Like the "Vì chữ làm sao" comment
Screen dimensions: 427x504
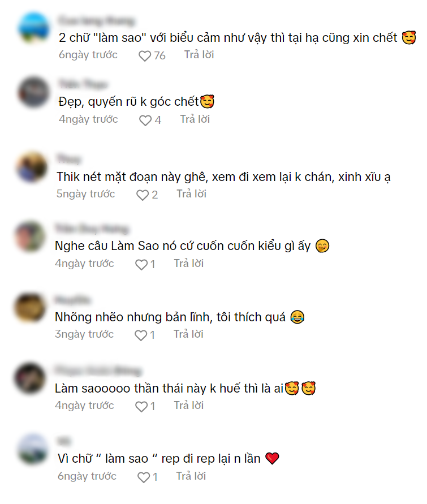click(x=144, y=477)
